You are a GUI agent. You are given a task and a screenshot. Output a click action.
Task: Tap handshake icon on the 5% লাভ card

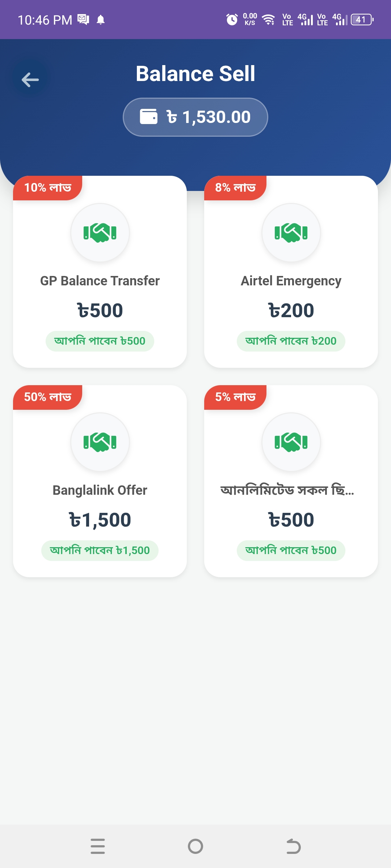point(291,442)
